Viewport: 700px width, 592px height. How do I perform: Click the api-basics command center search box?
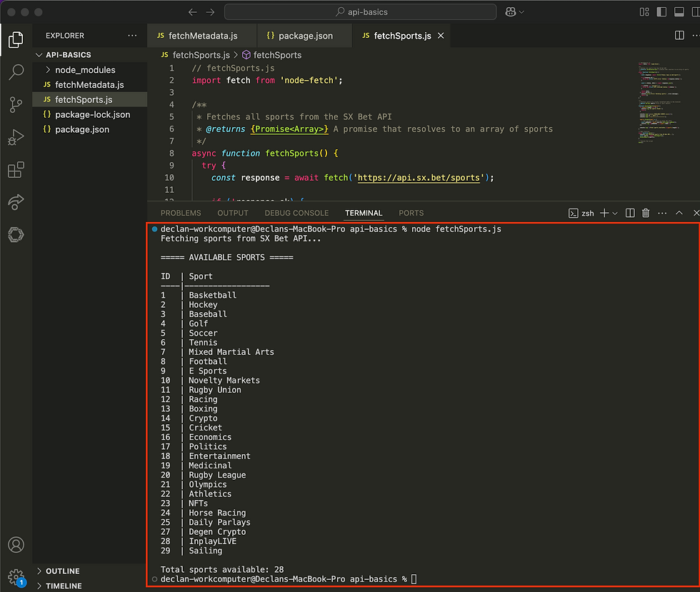(360, 12)
